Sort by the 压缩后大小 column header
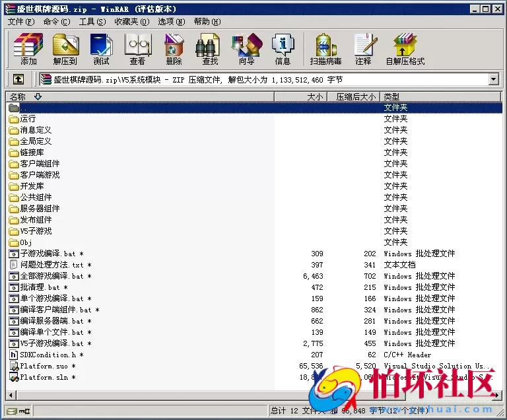Screen dimensions: 507x420 pyautogui.click(x=354, y=97)
